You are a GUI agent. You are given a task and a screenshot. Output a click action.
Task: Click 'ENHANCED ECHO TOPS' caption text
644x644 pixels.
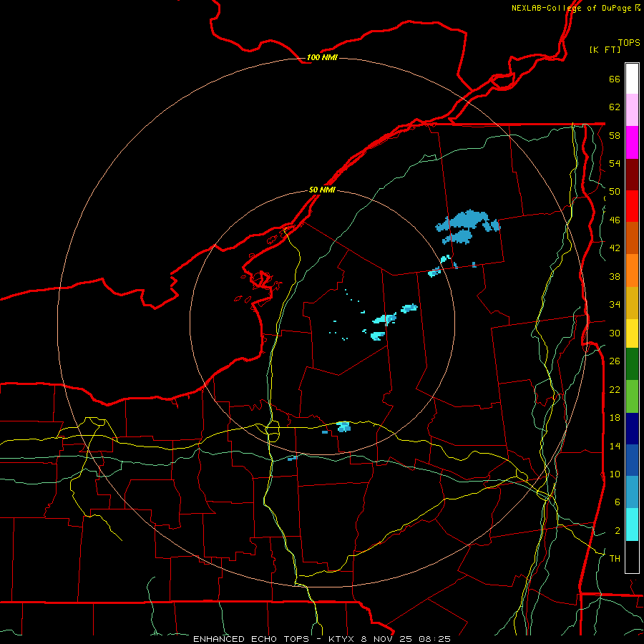(251, 639)
